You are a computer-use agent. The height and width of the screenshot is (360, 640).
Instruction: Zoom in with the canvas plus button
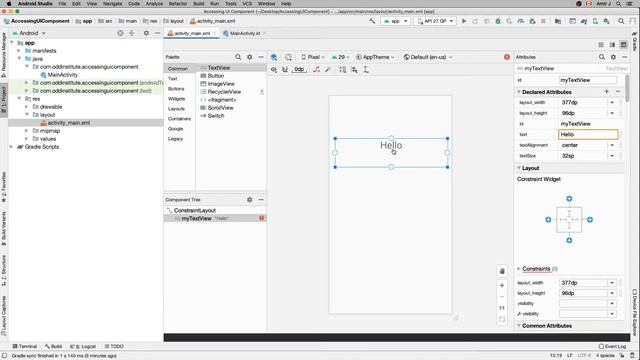502,285
